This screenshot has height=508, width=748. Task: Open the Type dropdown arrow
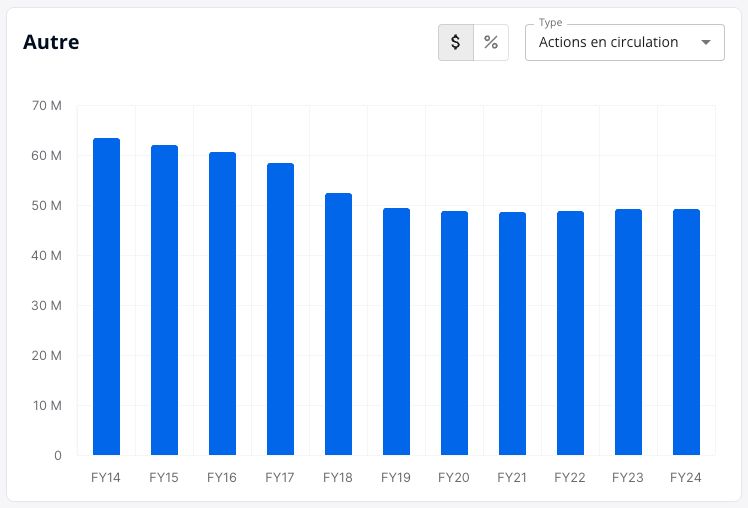click(706, 42)
